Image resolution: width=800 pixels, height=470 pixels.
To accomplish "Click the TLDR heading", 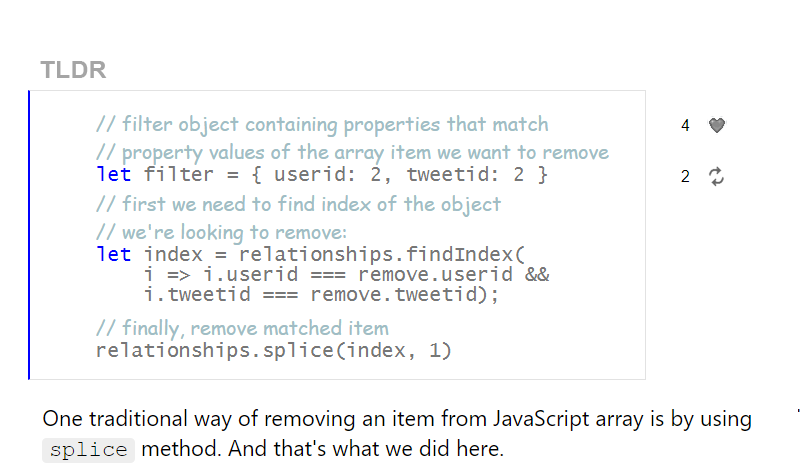I will [x=73, y=70].
